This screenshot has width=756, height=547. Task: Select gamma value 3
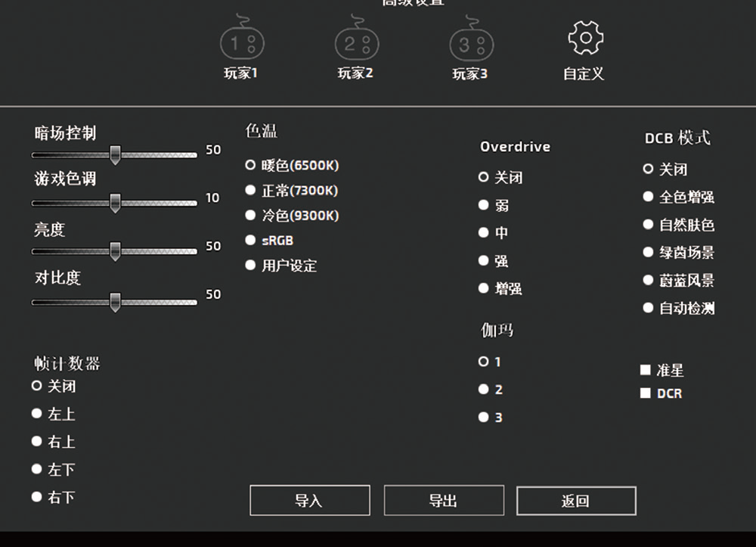tap(483, 417)
